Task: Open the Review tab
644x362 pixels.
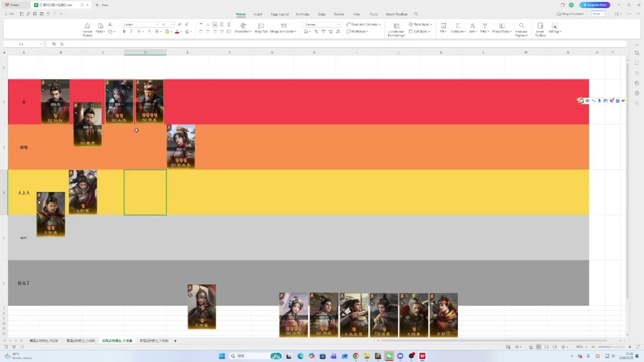Action: click(x=339, y=14)
